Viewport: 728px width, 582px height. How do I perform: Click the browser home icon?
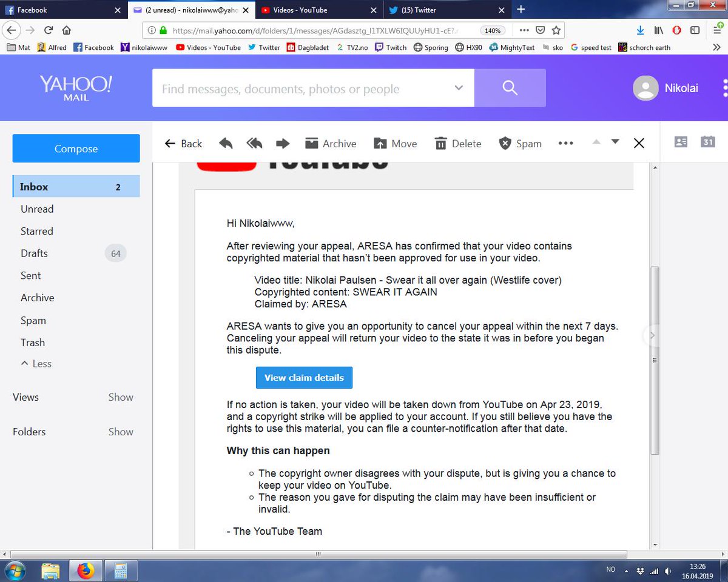tap(67, 30)
